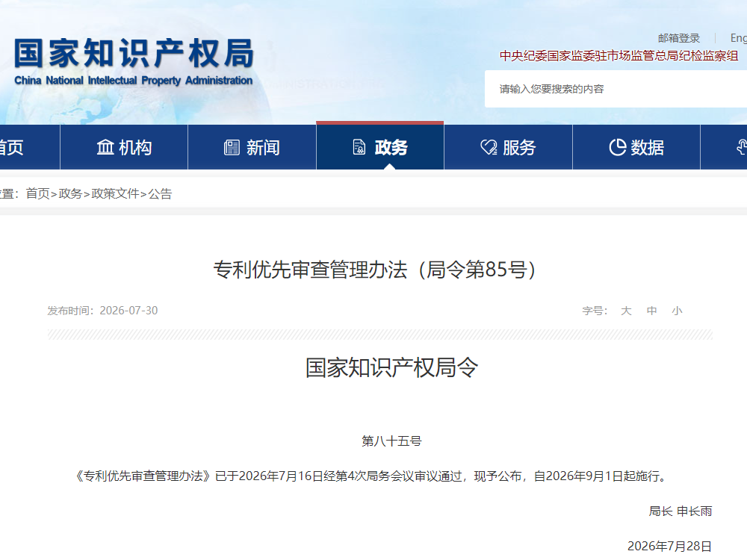Viewport: 747px width, 560px height.
Task: Open the 机构 navigation tab
Action: (x=124, y=147)
